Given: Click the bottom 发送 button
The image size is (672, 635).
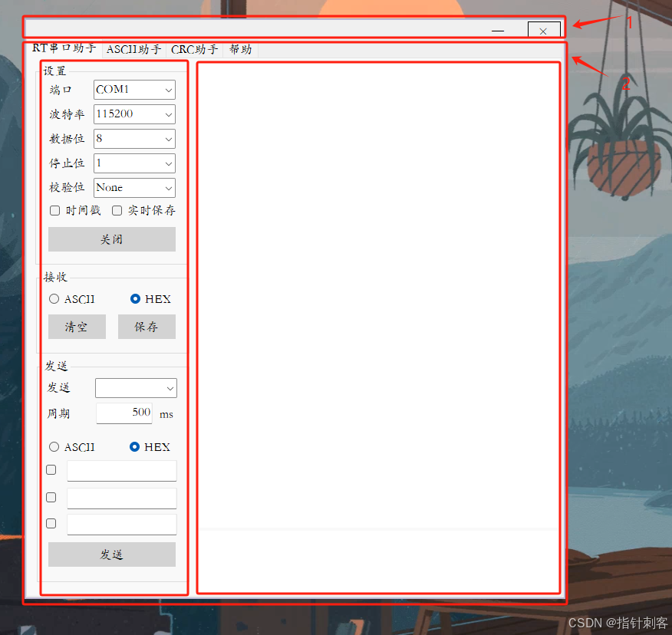Looking at the screenshot, I should pos(112,554).
